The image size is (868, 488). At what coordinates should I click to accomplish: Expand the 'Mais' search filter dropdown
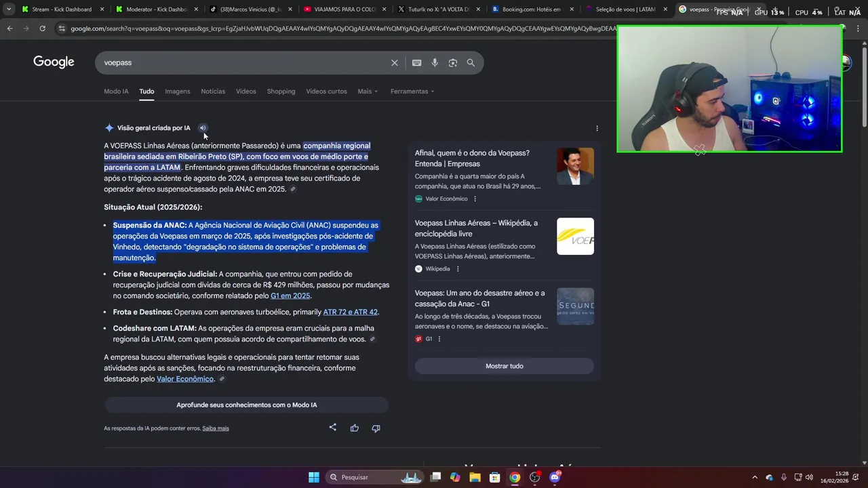[368, 91]
